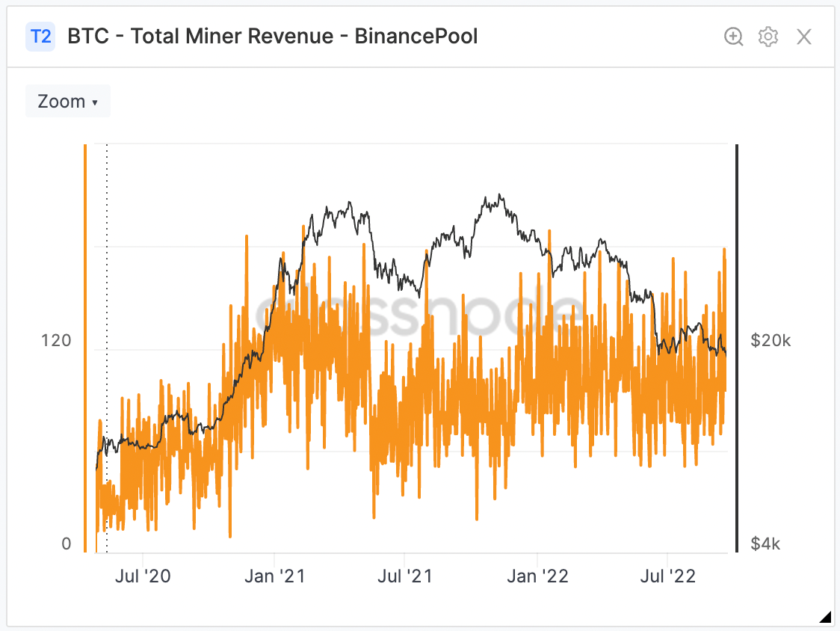Click the 0 left axis label
840x631 pixels.
[x=67, y=544]
